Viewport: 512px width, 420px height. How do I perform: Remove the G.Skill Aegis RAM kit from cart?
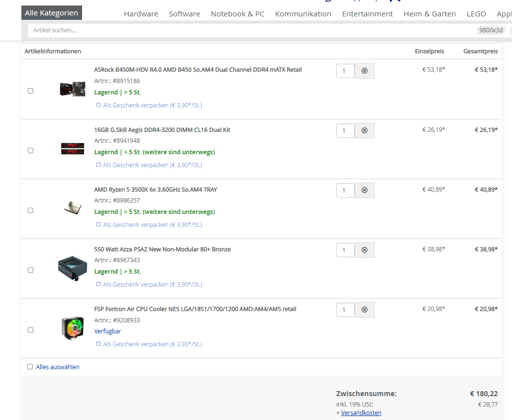(x=364, y=131)
